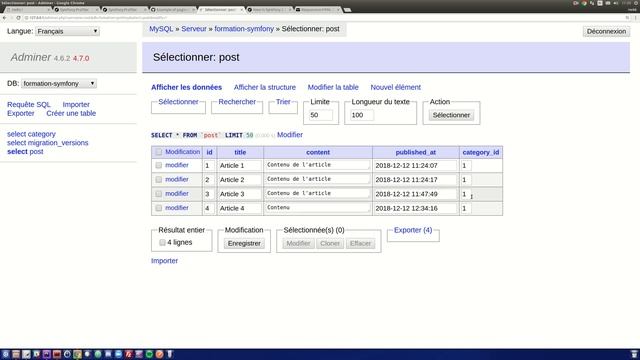Open 'migration_versions' table name in the sidebar
The width and height of the screenshot is (640, 360).
[58, 143]
